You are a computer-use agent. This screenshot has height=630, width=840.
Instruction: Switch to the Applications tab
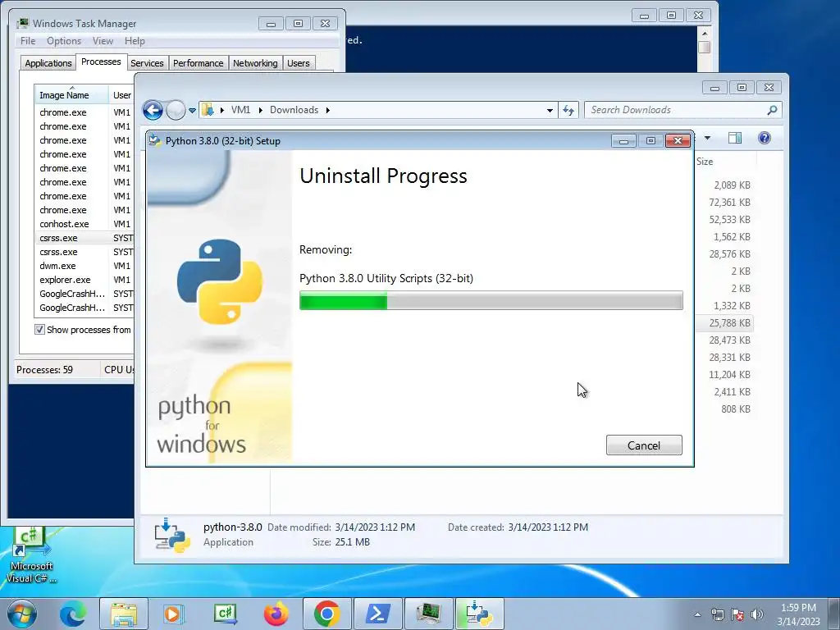(48, 63)
